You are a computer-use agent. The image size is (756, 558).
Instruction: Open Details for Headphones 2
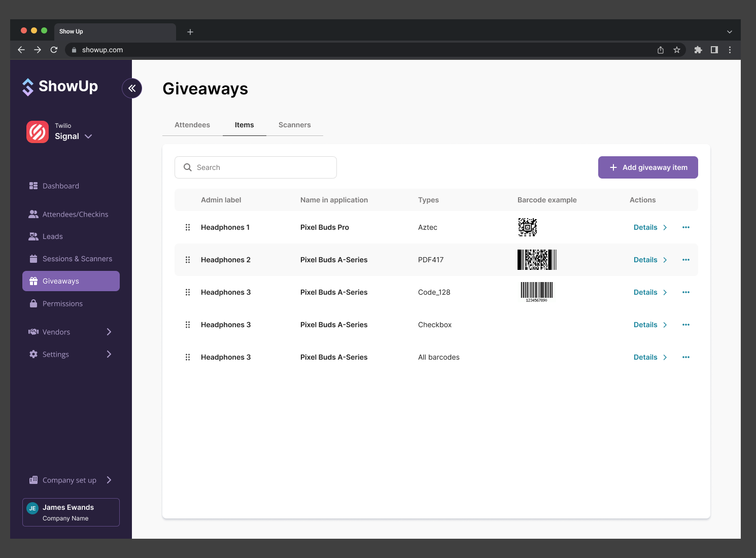point(650,260)
